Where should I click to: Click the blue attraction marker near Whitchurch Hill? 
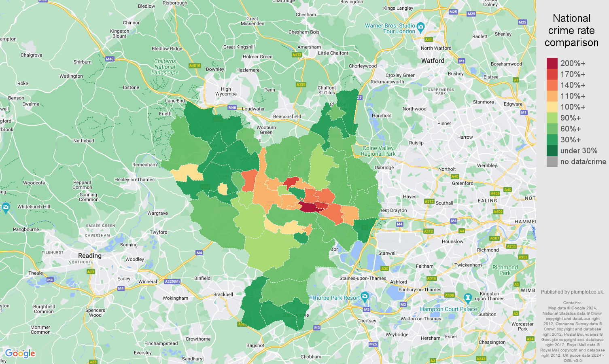(x=6, y=207)
